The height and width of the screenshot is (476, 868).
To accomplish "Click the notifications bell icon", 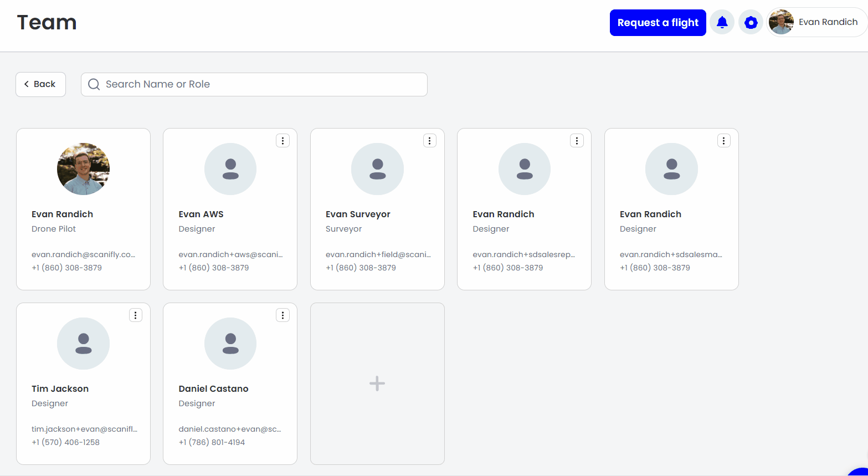I will tap(722, 23).
